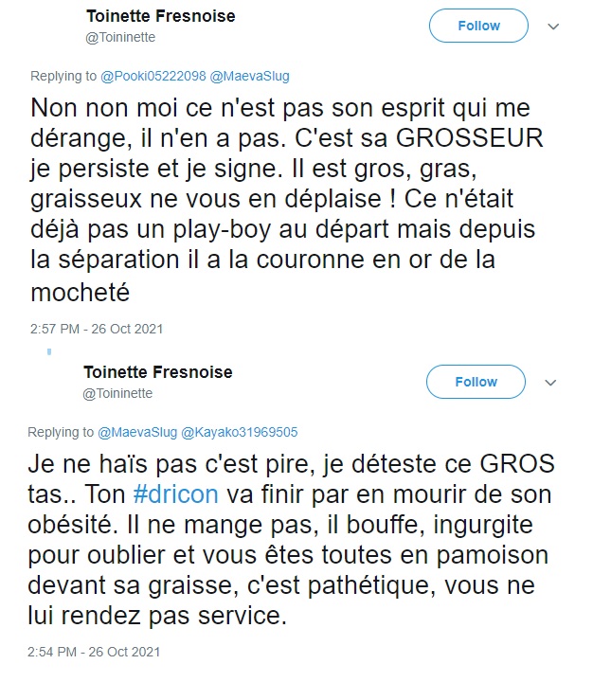Image resolution: width=611 pixels, height=700 pixels.
Task: Open the 2:57 PM - 26 Oct 2021 timestamp
Action: tap(97, 329)
